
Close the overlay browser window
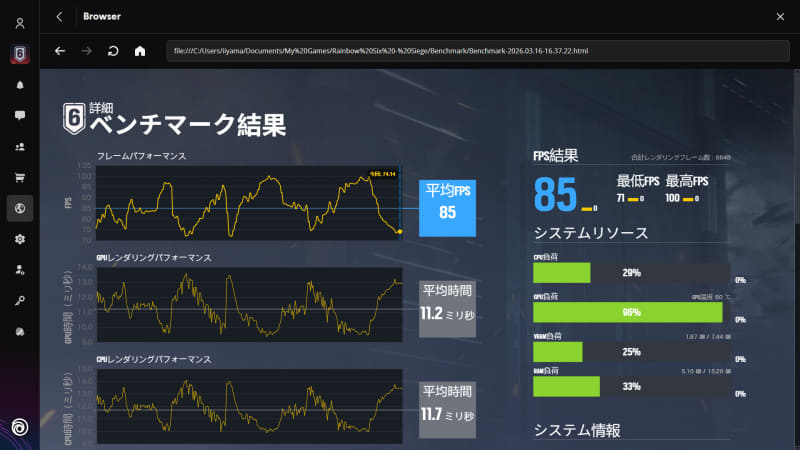point(780,17)
